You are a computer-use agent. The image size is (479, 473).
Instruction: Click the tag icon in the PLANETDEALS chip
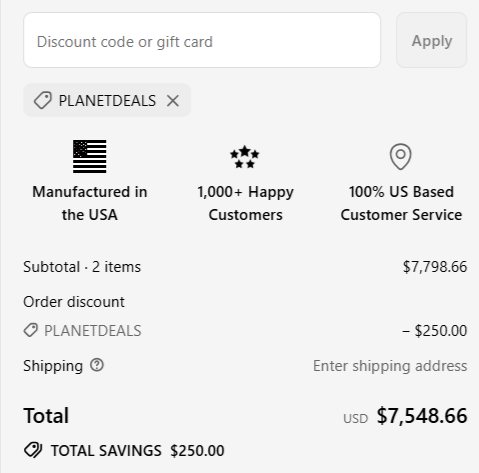(x=43, y=100)
